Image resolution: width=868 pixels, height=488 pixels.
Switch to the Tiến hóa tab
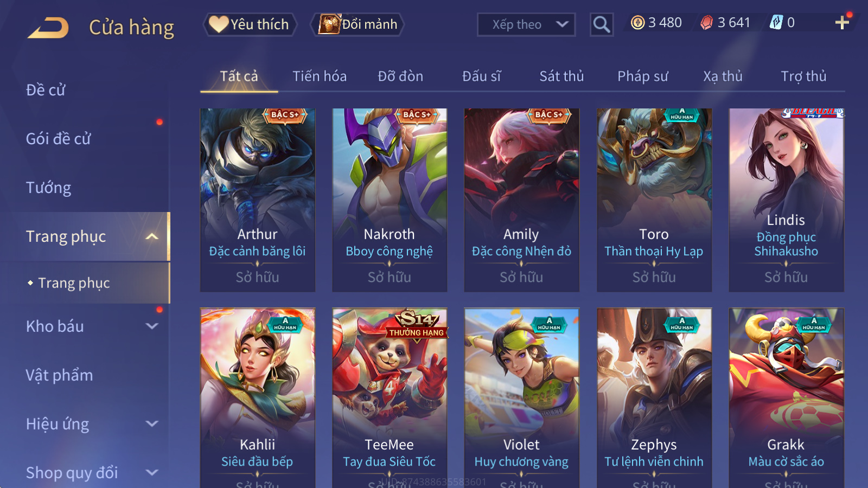(320, 76)
